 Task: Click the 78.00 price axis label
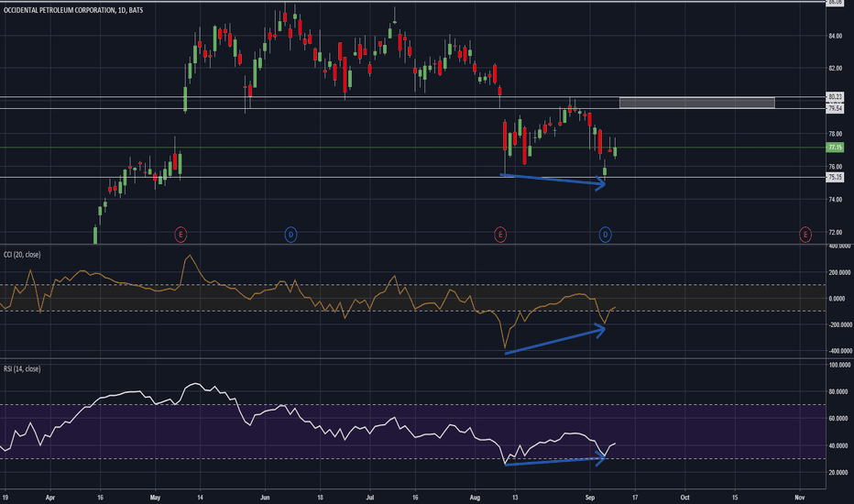tap(835, 134)
